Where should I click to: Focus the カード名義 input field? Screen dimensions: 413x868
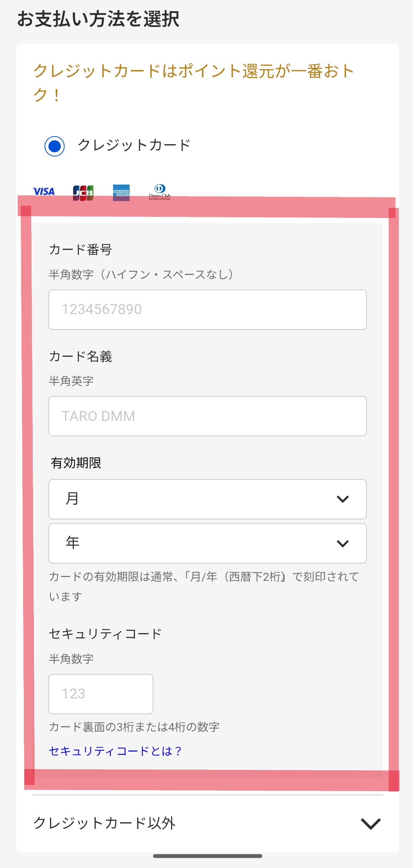pos(207,416)
